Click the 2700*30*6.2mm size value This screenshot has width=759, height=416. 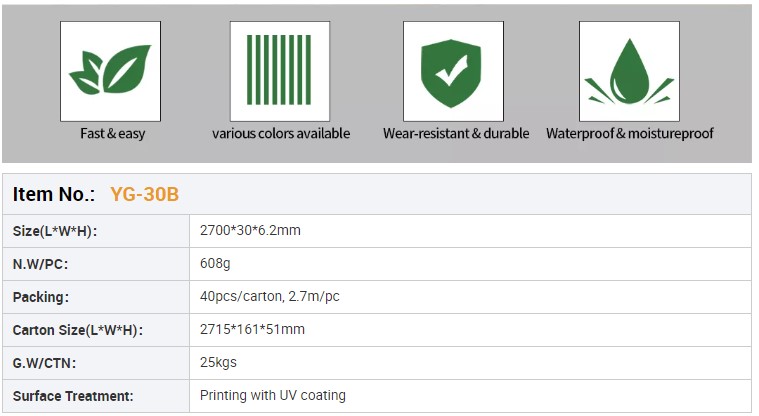coord(250,231)
